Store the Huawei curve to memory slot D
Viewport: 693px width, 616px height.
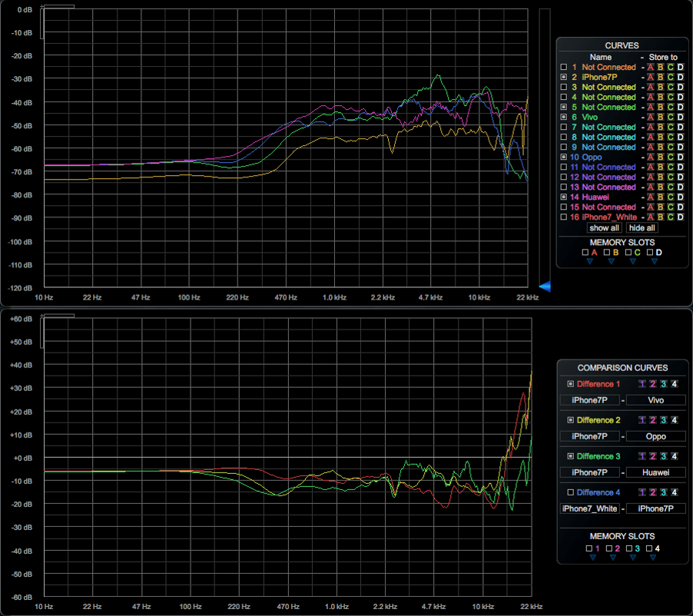click(679, 197)
